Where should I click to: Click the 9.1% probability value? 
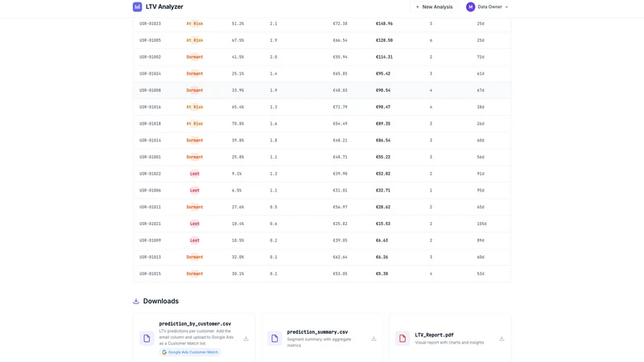(x=237, y=174)
